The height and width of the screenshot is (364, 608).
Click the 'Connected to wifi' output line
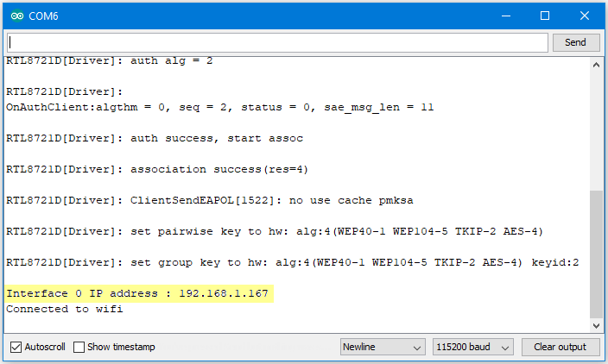pyautogui.click(x=65, y=309)
